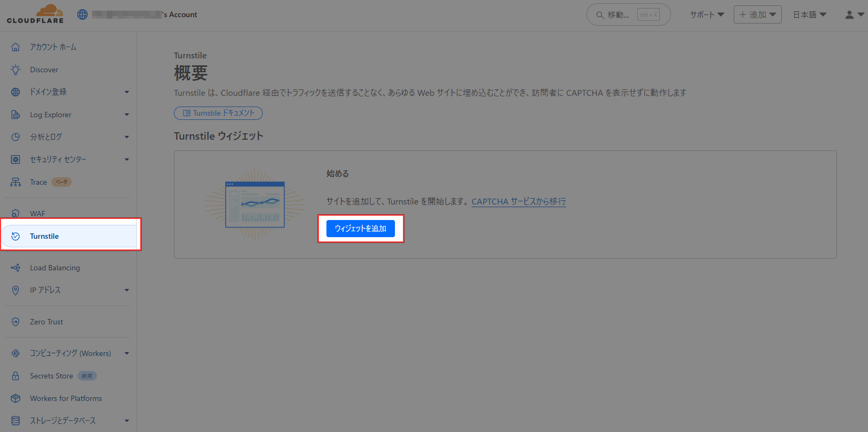Click the ウィジェットを追加 button
868x432 pixels.
point(361,229)
